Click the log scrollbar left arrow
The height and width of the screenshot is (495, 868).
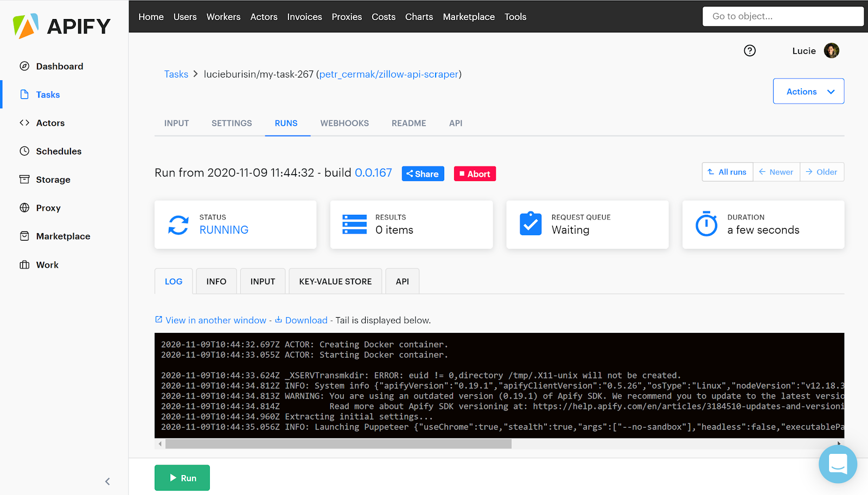(x=160, y=443)
